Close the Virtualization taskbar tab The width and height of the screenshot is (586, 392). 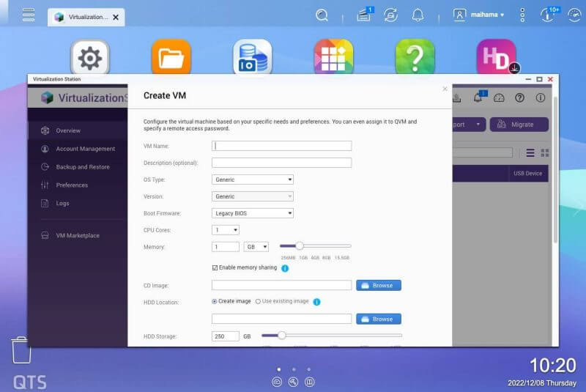click(116, 17)
